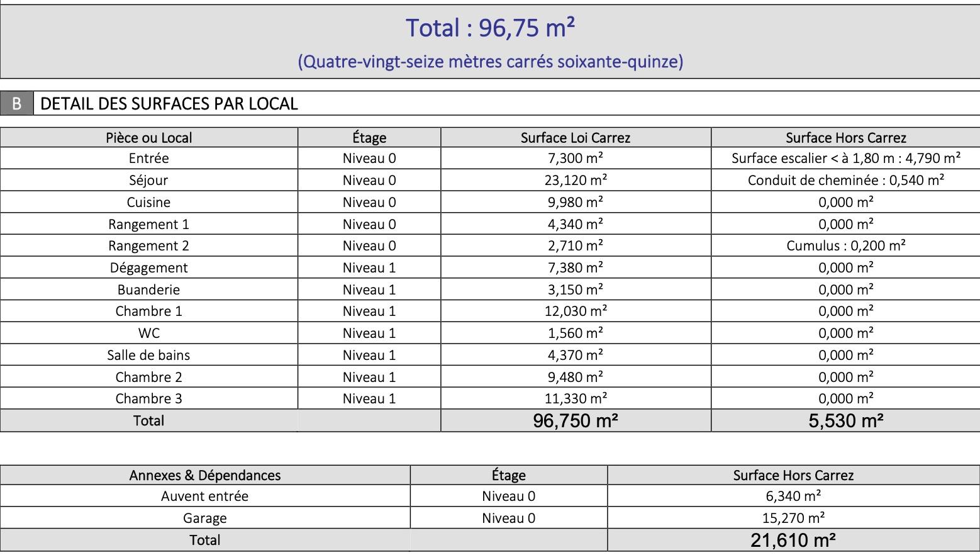Click the '9,980 m²' Cuisine surface
The width and height of the screenshot is (980, 555).
[576, 203]
